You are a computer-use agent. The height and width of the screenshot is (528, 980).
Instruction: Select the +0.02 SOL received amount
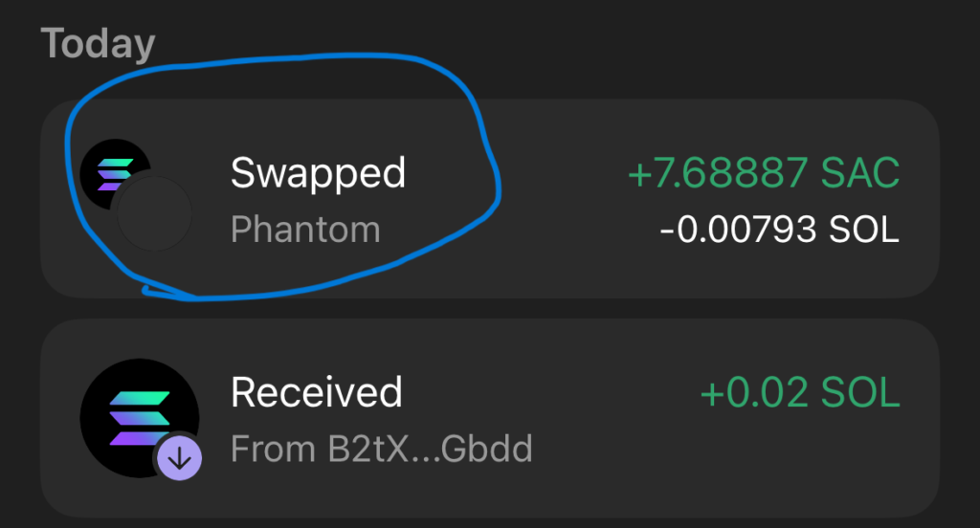click(x=799, y=393)
